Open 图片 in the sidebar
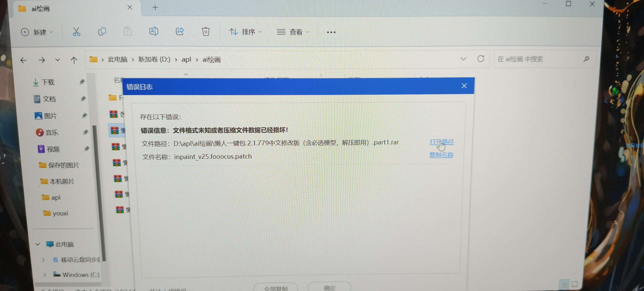Viewport: 644px width, 291px height. pyautogui.click(x=50, y=116)
